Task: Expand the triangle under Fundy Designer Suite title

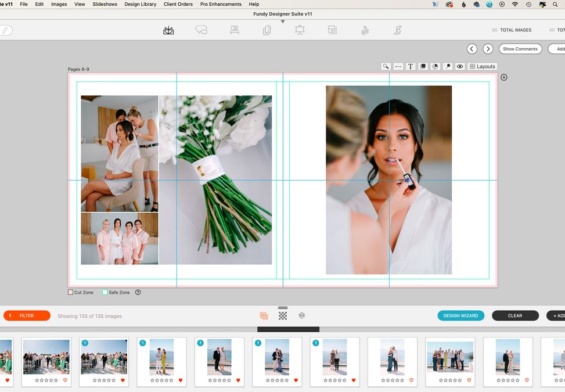Action: point(283,21)
